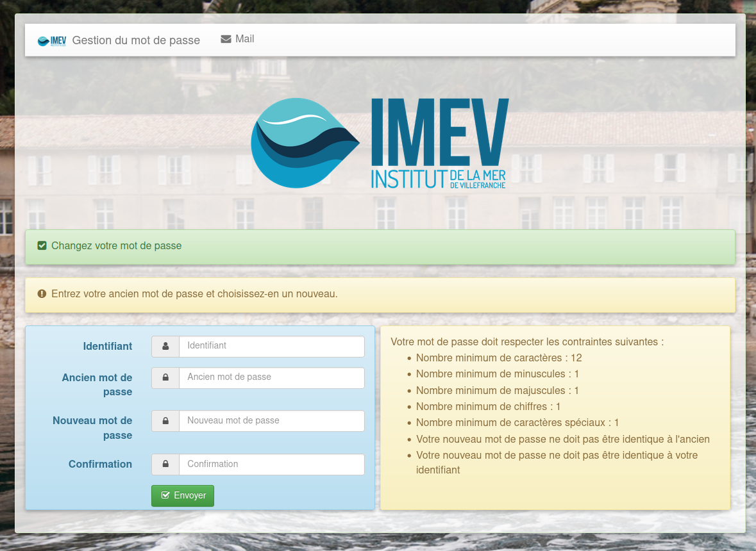
Task: Click 'Nombre minimum de caractères spéciaux : 1' rule
Action: click(x=517, y=422)
